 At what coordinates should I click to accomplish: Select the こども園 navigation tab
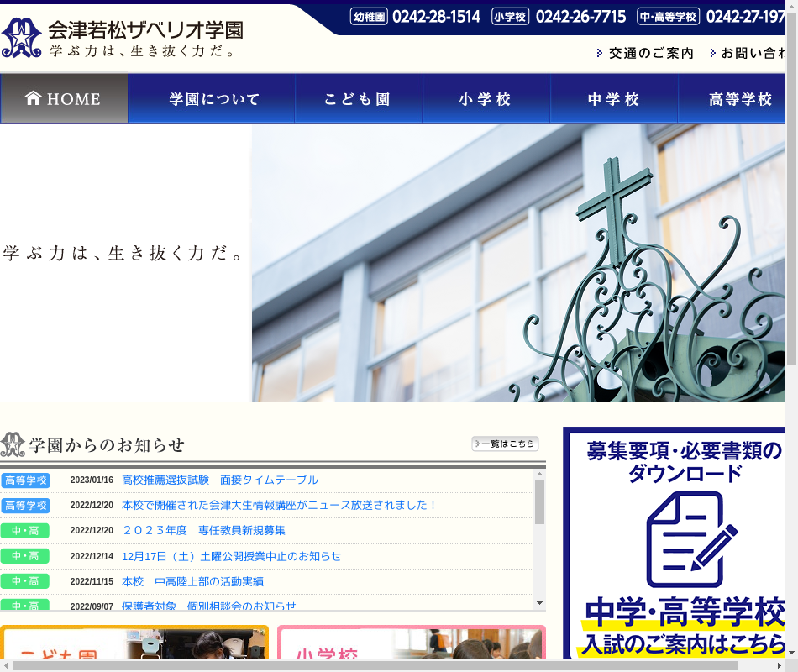(x=358, y=99)
